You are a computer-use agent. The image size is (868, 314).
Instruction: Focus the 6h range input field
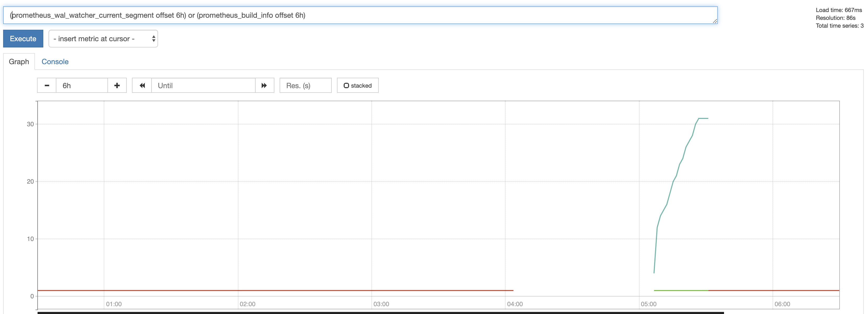[82, 86]
